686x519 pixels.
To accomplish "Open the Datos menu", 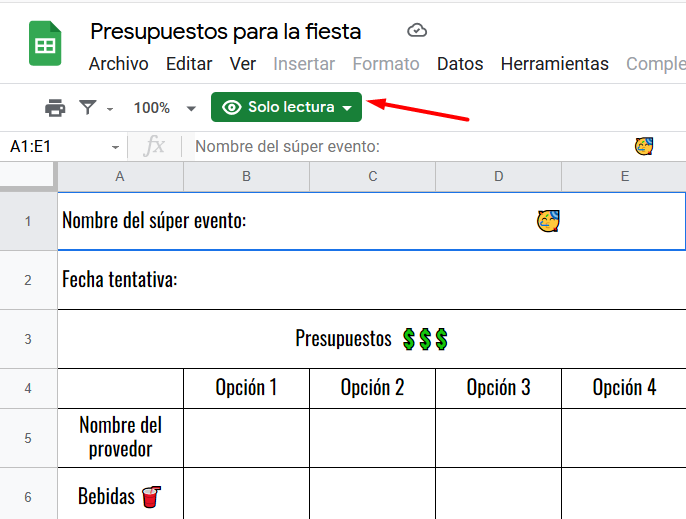I will click(x=460, y=64).
